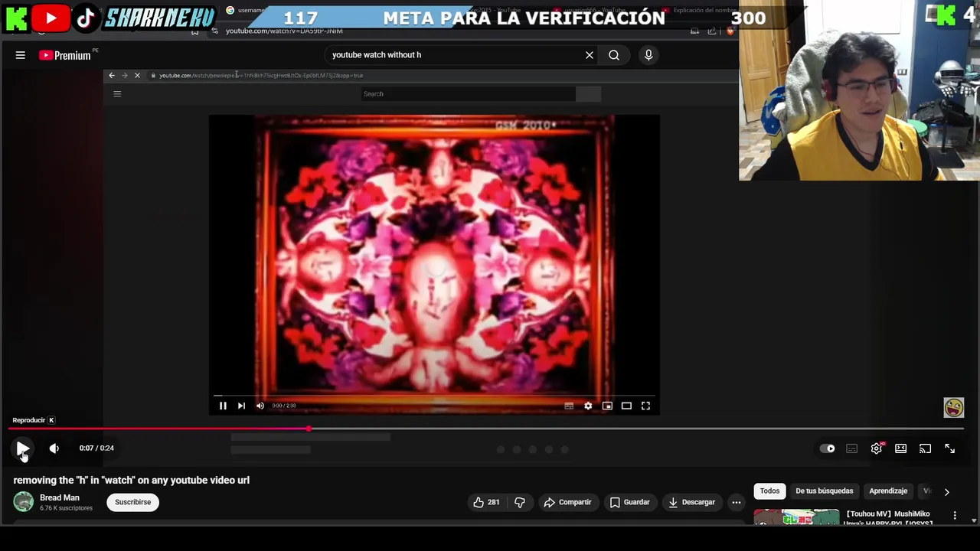The image size is (980, 551).
Task: Click the share icon in browser address bar
Action: (712, 31)
